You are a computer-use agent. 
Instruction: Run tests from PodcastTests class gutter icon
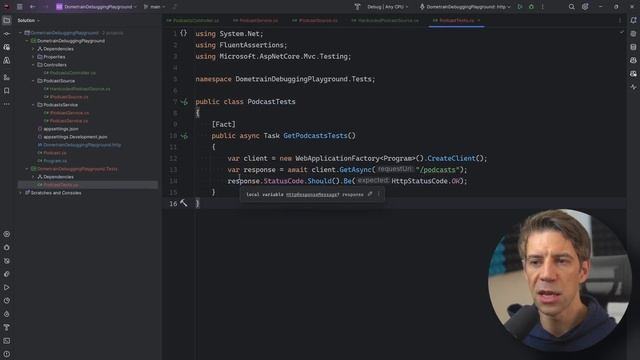[184, 102]
